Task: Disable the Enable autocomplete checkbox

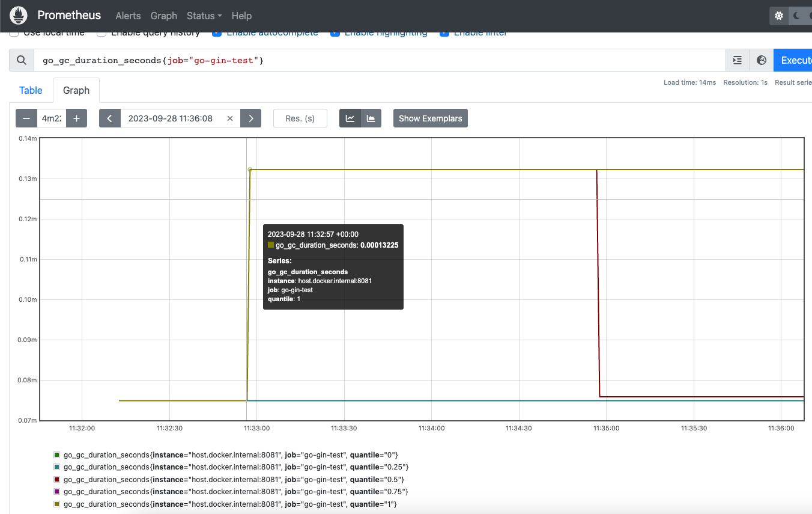Action: tap(217, 33)
